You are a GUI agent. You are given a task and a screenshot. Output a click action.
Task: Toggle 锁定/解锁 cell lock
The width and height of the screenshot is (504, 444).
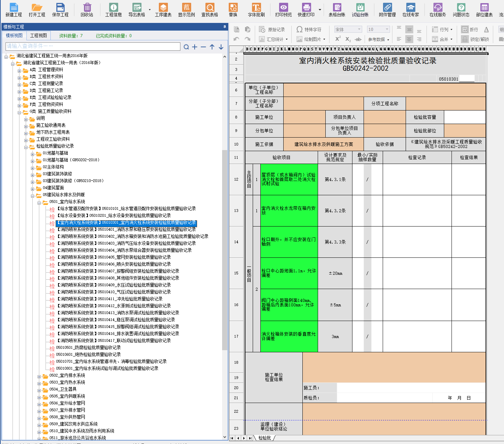[x=475, y=39]
